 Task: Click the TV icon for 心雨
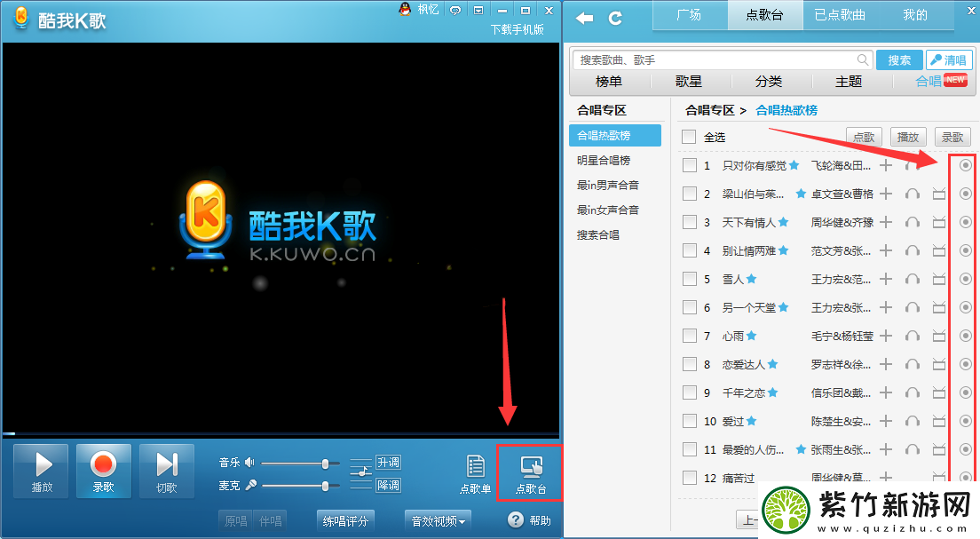tap(939, 336)
